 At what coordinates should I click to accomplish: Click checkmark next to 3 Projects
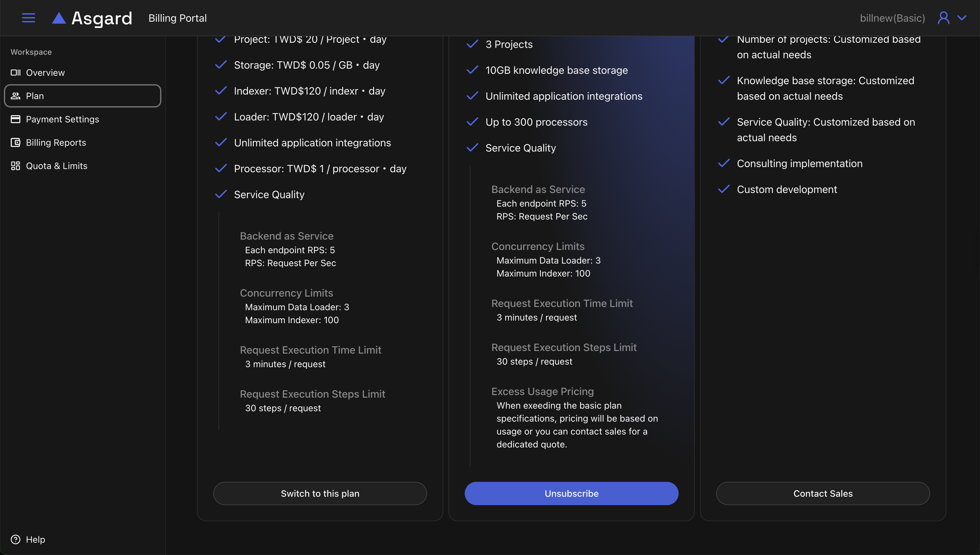472,44
